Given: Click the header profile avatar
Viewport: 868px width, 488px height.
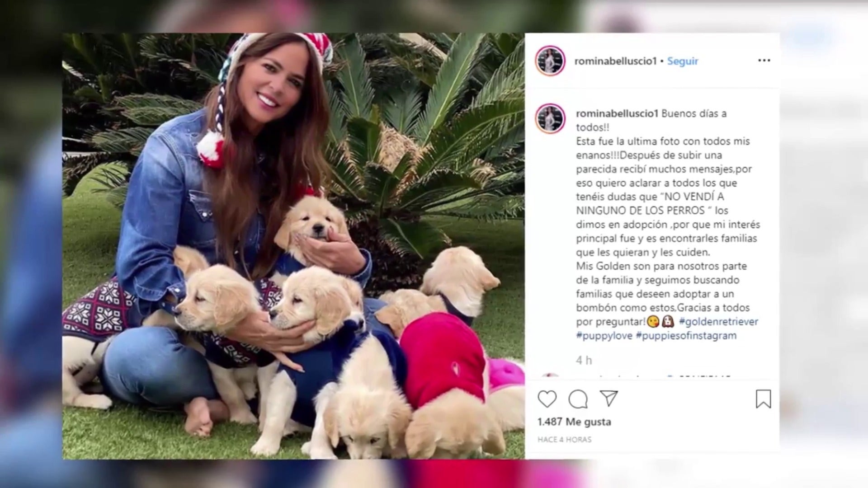Looking at the screenshot, I should [x=550, y=61].
